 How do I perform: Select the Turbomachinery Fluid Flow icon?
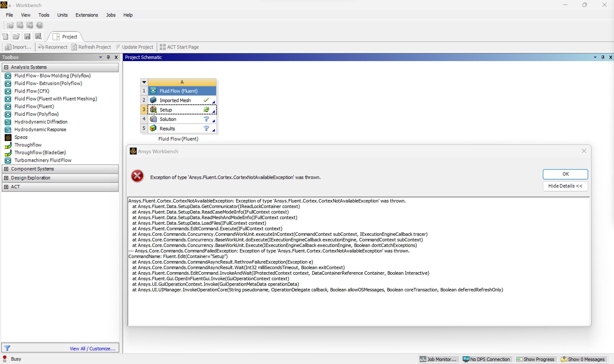click(x=8, y=160)
